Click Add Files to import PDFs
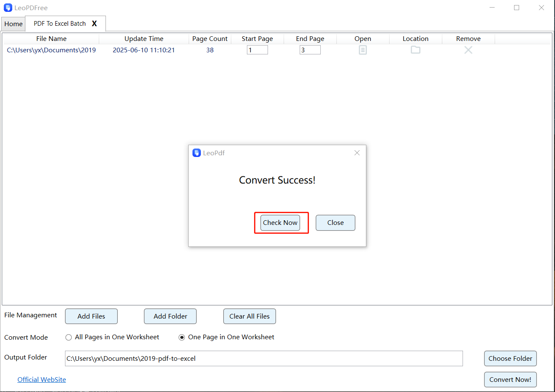This screenshot has height=392, width=555. (x=91, y=316)
